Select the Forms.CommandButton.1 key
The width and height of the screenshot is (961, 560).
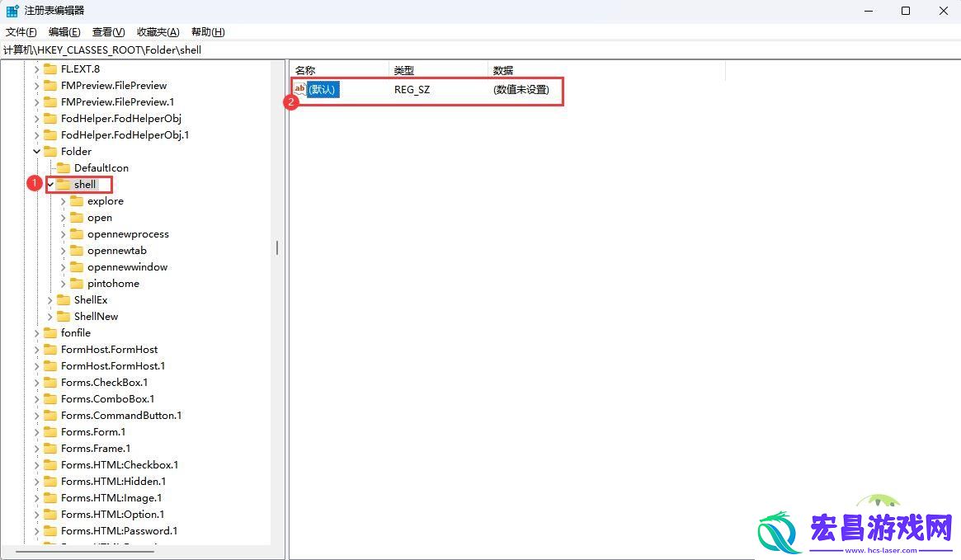[121, 416]
